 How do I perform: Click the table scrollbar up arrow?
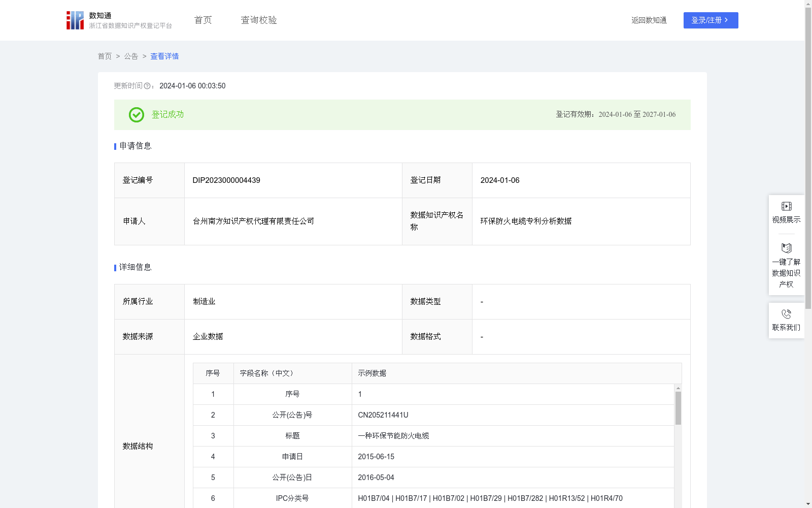tap(678, 388)
